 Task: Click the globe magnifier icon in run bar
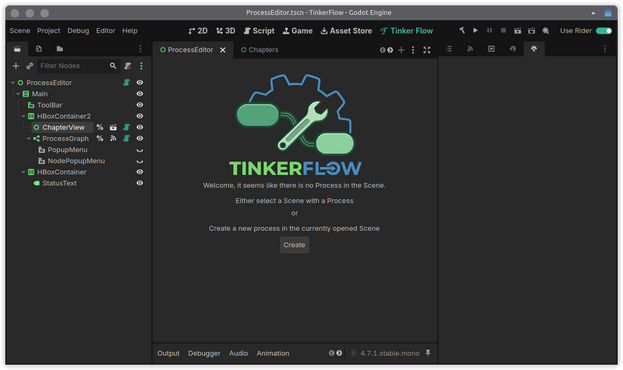pos(546,30)
